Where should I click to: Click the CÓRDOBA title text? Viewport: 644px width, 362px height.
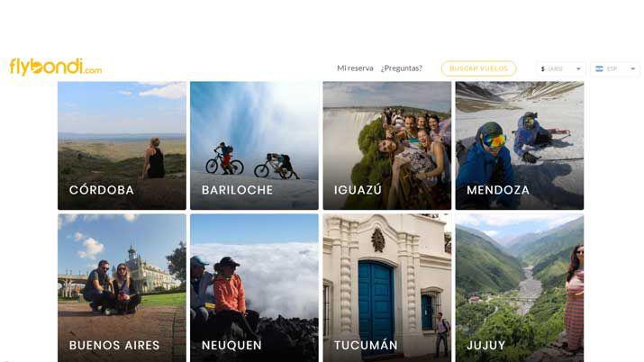(x=102, y=190)
